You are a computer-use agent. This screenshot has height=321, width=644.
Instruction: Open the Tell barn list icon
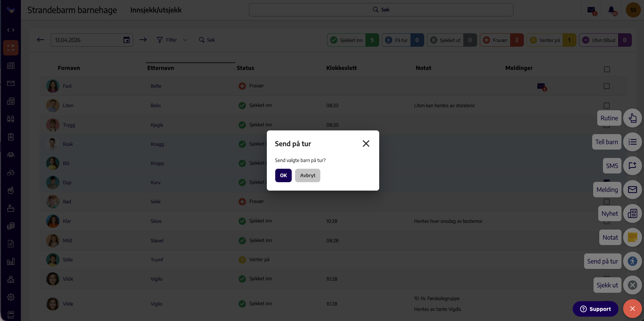click(632, 142)
